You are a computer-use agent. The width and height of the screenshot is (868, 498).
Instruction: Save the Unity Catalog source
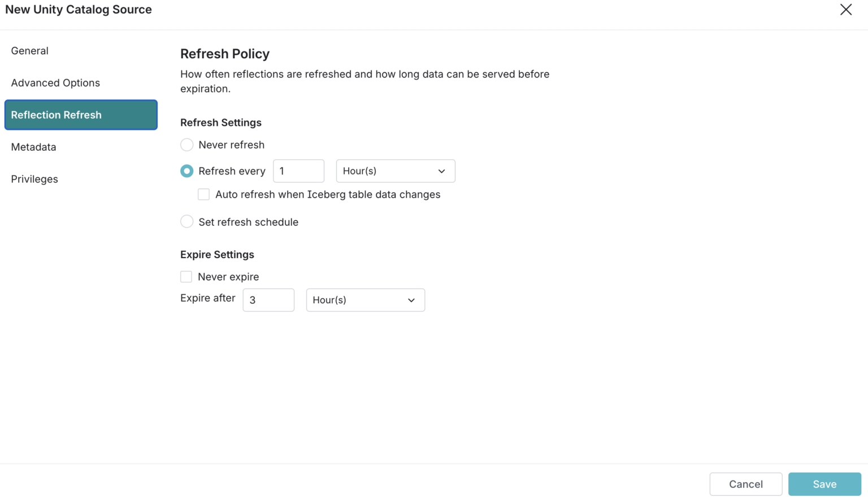(824, 484)
